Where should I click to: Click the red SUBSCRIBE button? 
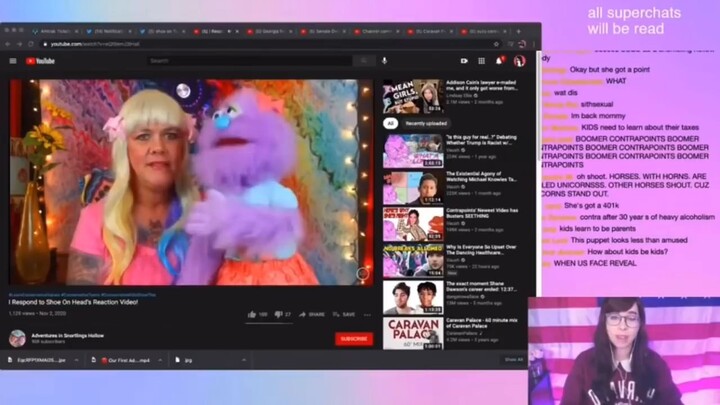[x=354, y=339]
